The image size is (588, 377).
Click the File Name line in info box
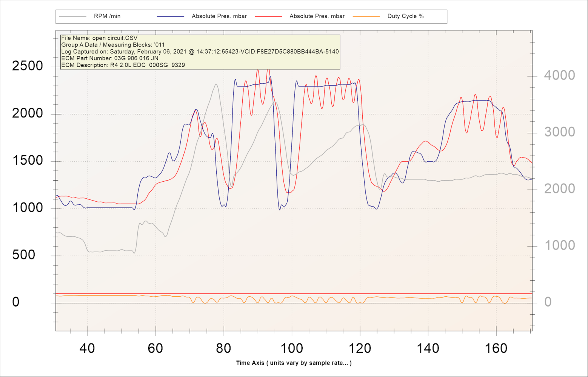pos(99,38)
